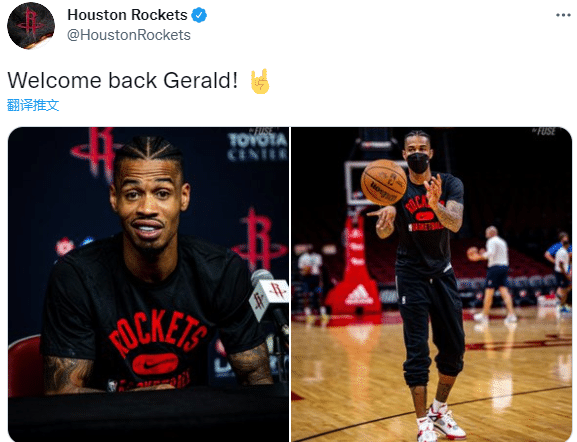The height and width of the screenshot is (442, 577).
Task: Click the ROCKETS lettering on the left shirt
Action: click(157, 334)
